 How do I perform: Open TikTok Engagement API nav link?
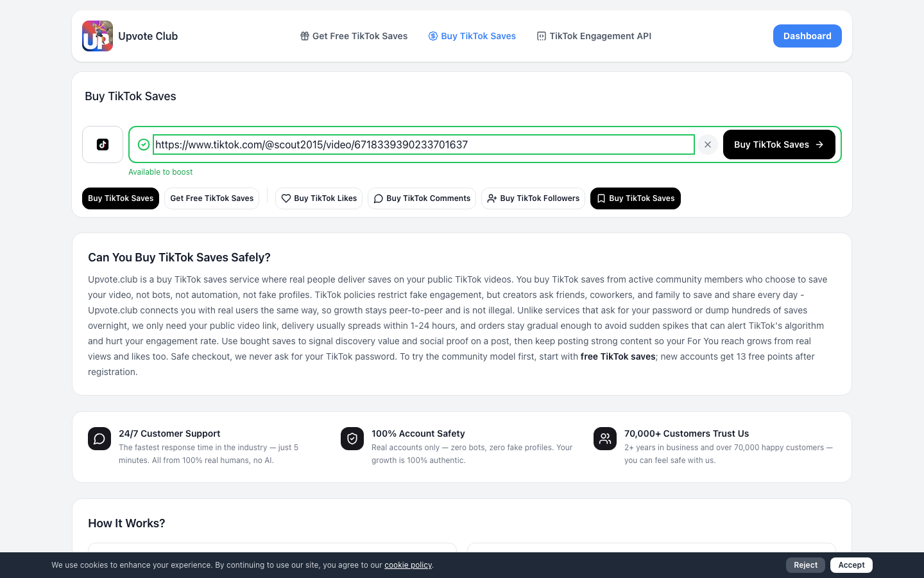[594, 36]
